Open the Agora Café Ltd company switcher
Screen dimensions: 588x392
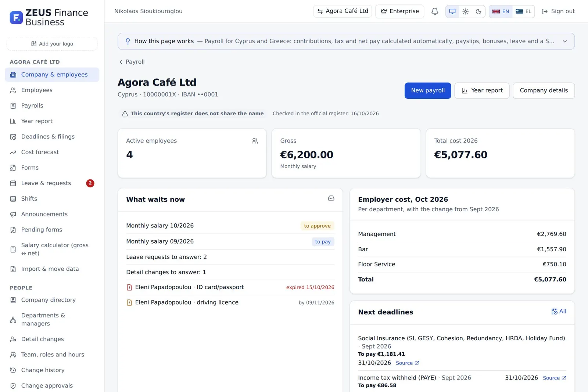coord(343,11)
